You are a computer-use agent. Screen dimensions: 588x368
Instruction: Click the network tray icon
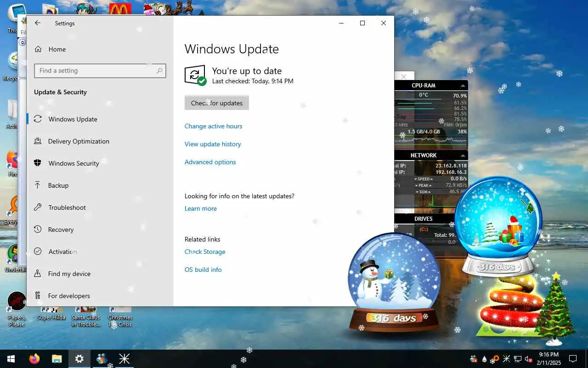(517, 359)
